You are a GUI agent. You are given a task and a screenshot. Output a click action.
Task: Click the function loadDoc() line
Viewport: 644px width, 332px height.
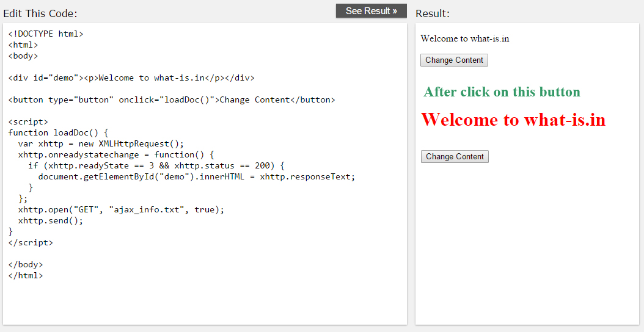pyautogui.click(x=58, y=132)
